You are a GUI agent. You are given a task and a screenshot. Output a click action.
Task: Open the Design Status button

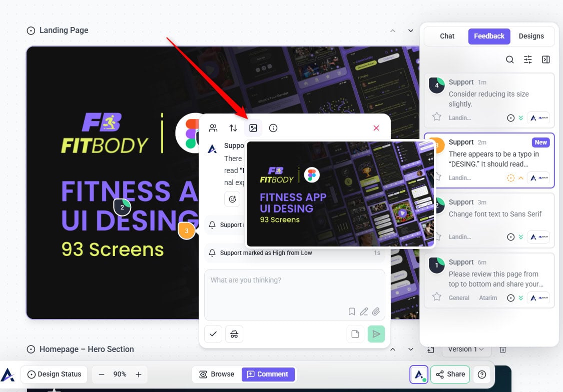pyautogui.click(x=54, y=374)
